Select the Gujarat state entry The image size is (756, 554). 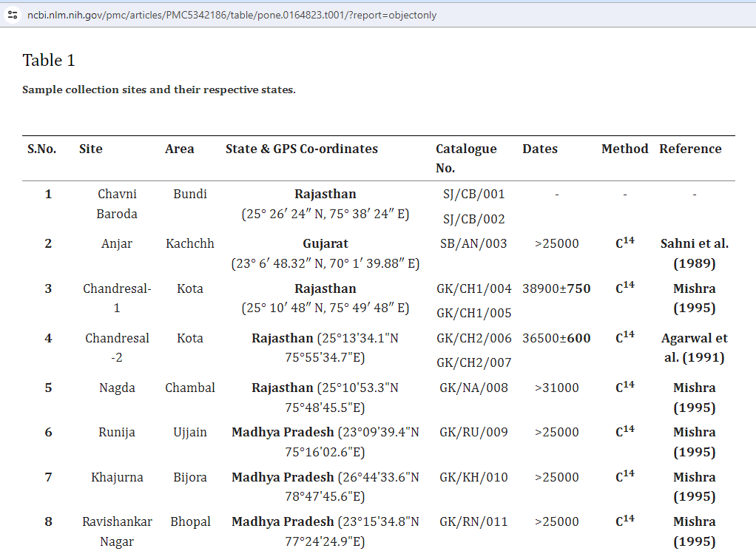point(325,243)
